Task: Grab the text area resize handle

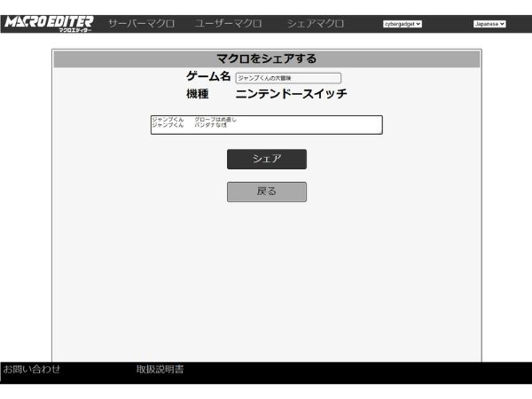Action: (380, 132)
